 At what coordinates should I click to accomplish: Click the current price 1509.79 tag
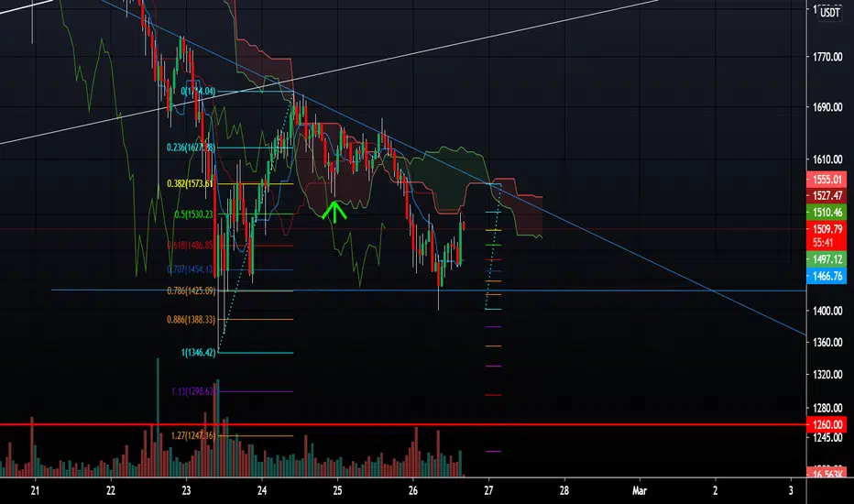[827, 229]
